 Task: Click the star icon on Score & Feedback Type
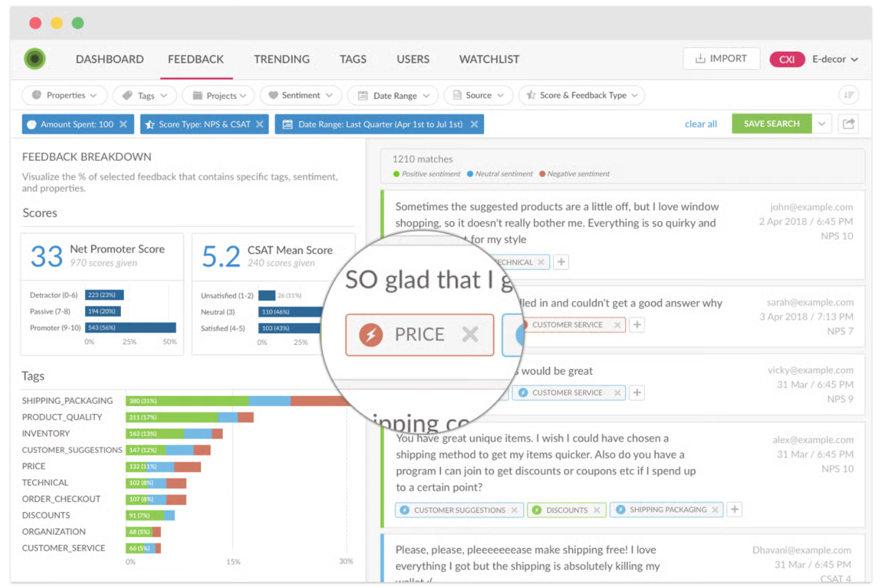tap(530, 95)
